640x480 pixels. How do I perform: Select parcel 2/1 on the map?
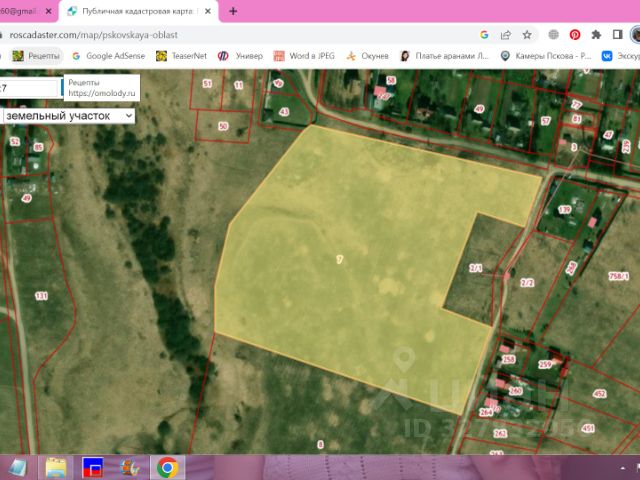coord(476,268)
